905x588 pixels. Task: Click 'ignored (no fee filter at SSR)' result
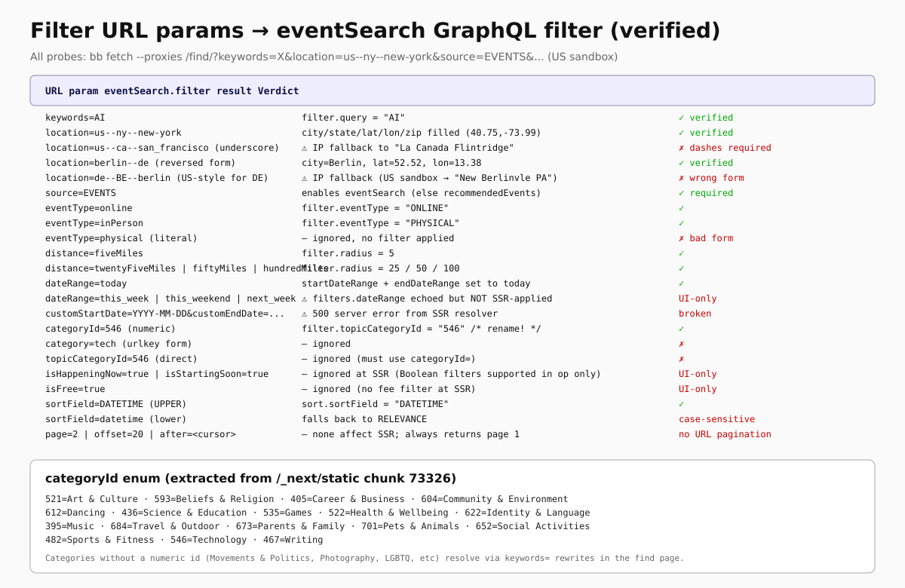point(389,389)
